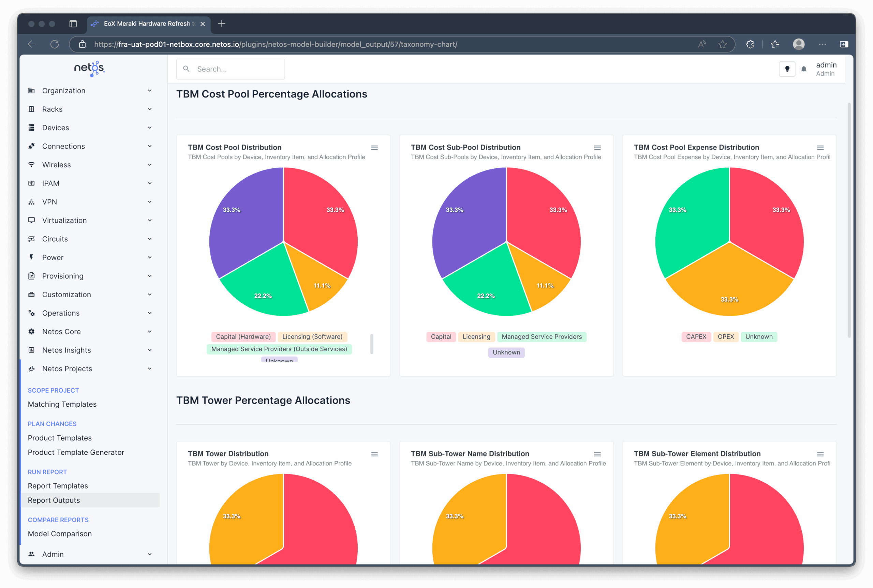Open browser favorites list icon
This screenshot has height=588, width=873.
click(x=775, y=44)
